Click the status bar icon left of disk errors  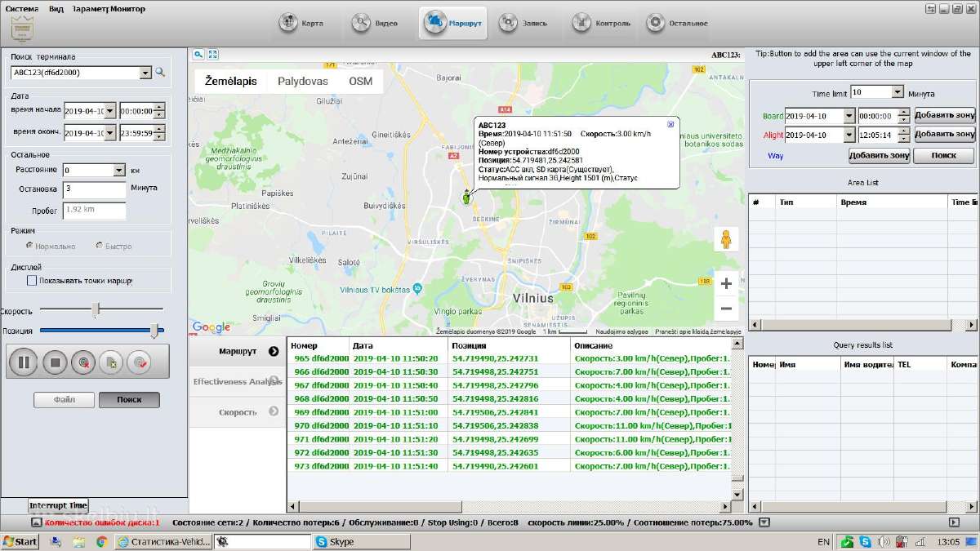(x=37, y=522)
